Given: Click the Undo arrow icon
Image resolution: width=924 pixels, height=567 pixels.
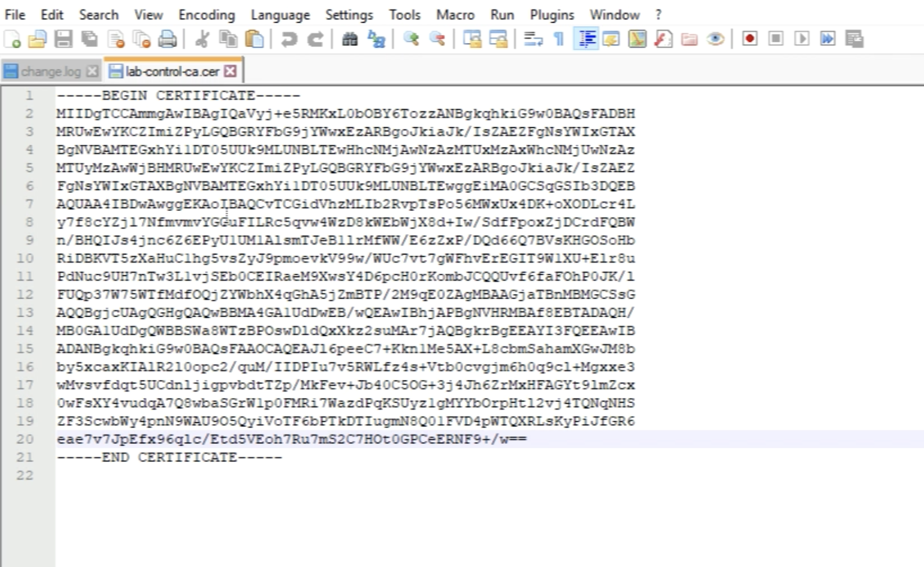Looking at the screenshot, I should [289, 39].
